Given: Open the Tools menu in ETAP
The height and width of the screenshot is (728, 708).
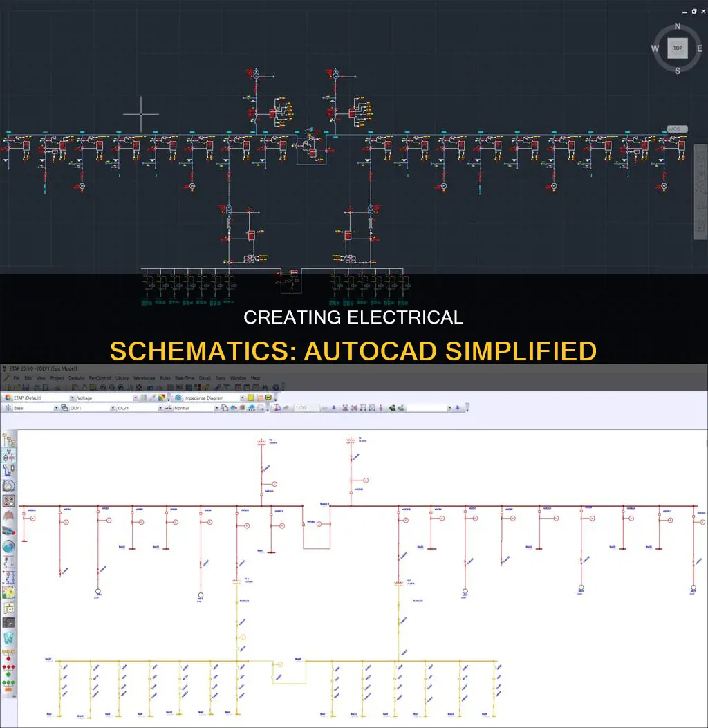Looking at the screenshot, I should coord(220,378).
